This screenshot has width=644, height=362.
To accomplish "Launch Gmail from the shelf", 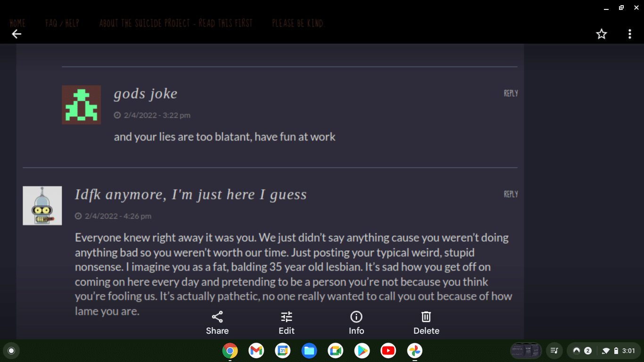I will [256, 351].
